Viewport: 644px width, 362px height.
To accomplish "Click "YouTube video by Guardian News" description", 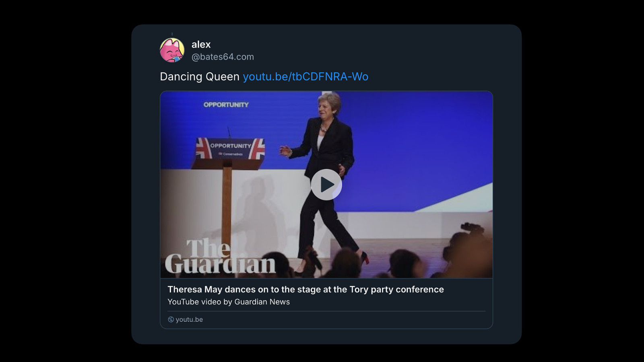I will point(229,302).
